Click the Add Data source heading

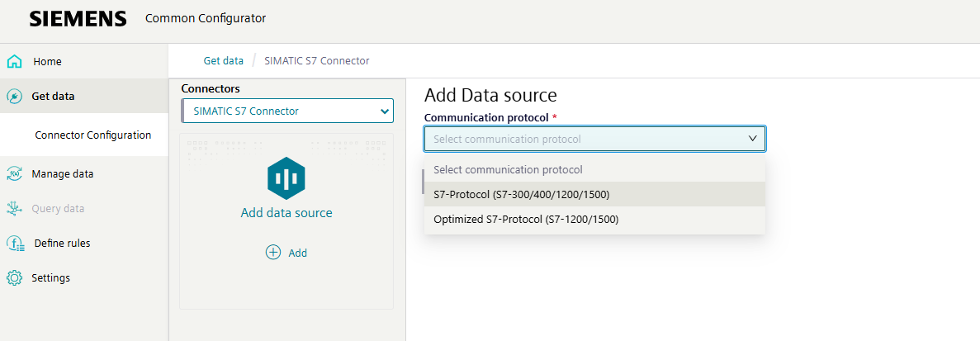[490, 96]
